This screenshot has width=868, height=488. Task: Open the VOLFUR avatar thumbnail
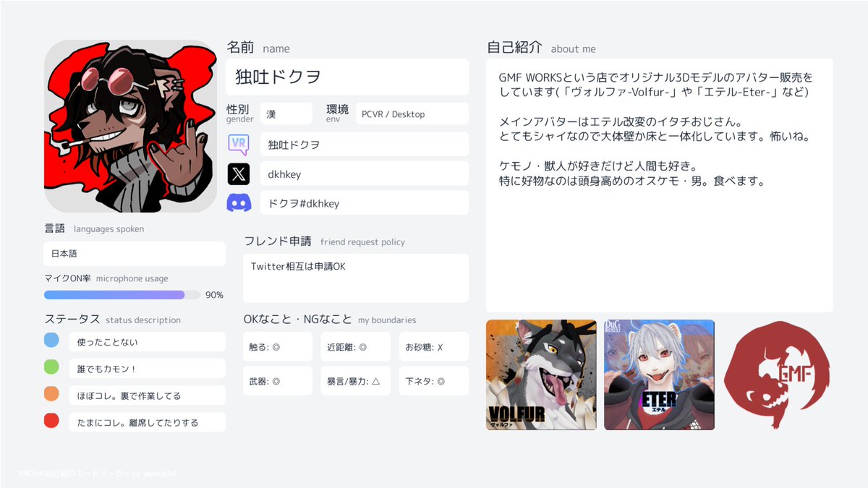point(541,374)
